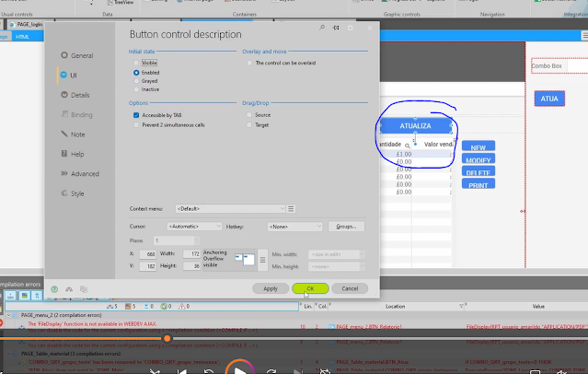Image resolution: width=588 pixels, height=374 pixels.
Task: Click the X position field
Action: click(x=147, y=254)
